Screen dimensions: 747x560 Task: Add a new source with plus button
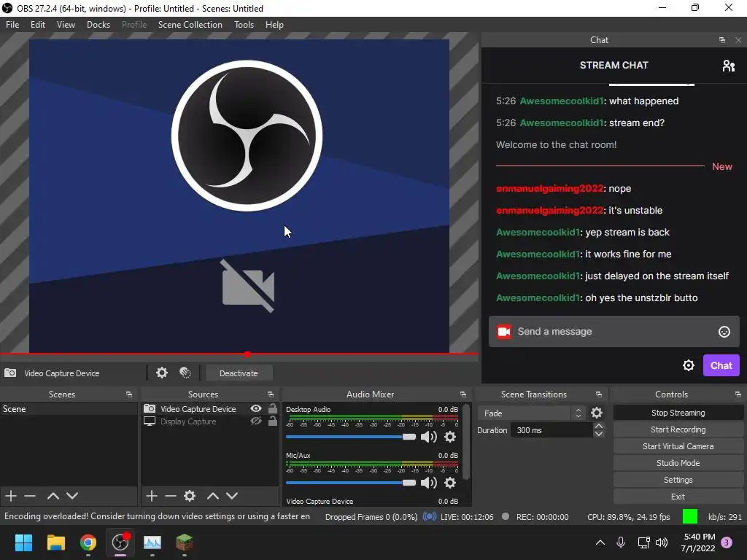pos(152,496)
